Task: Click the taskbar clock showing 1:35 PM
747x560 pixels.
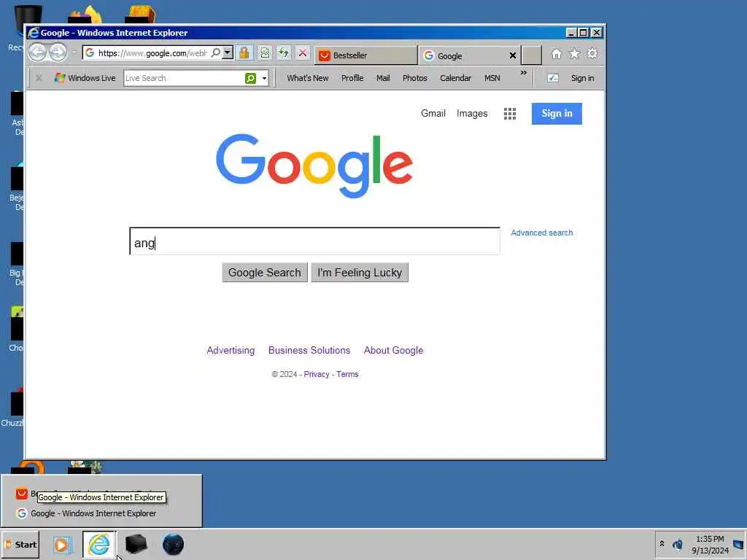Action: [x=710, y=545]
